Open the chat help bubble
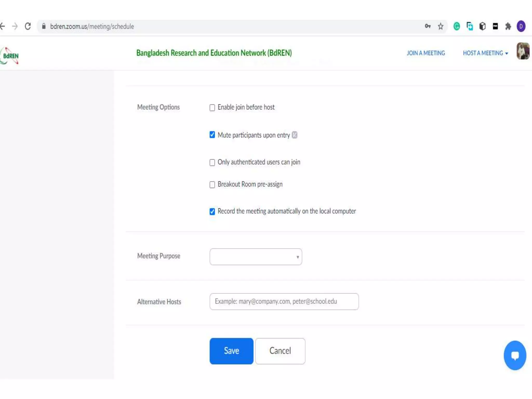The image size is (532, 399). pos(515,355)
